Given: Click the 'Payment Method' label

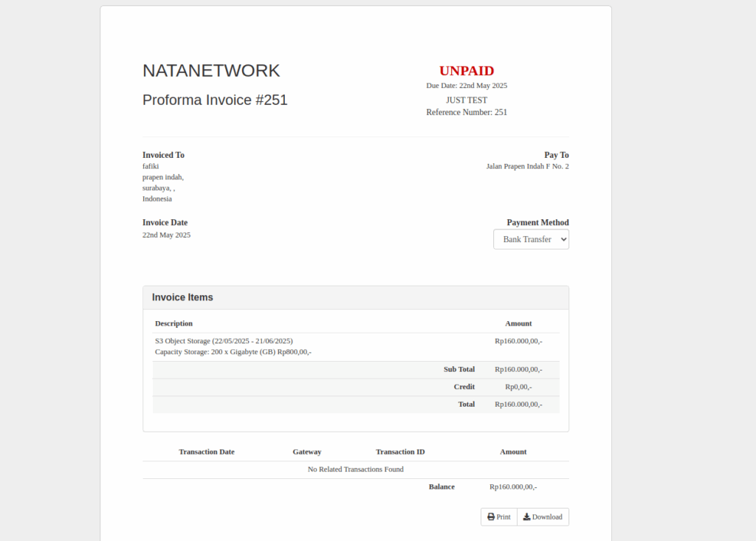Looking at the screenshot, I should (537, 222).
